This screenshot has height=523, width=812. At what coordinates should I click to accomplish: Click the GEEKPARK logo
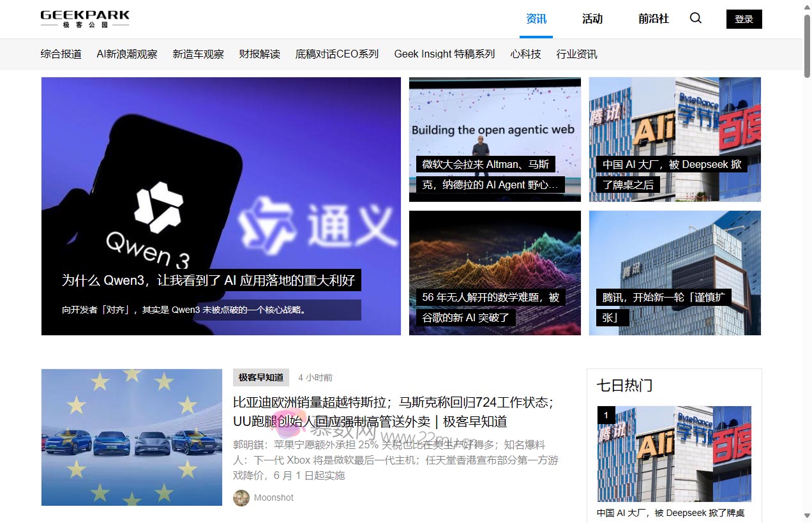84,19
